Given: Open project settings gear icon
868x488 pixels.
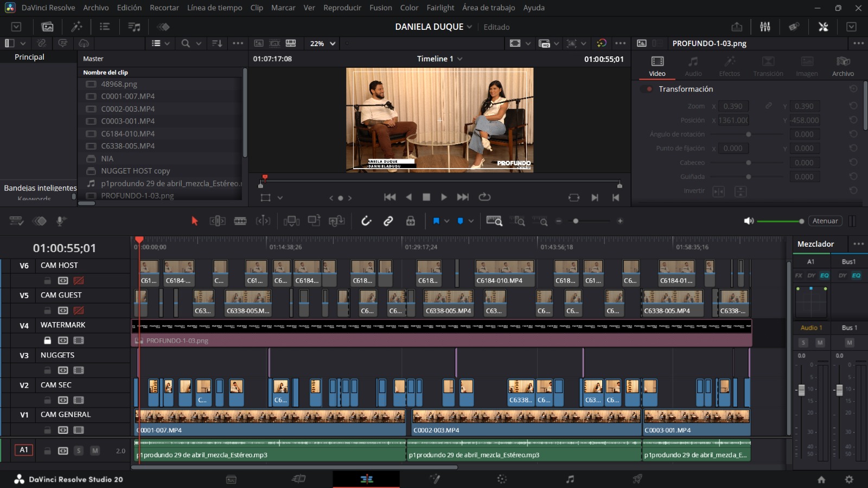Looking at the screenshot, I should point(849,479).
